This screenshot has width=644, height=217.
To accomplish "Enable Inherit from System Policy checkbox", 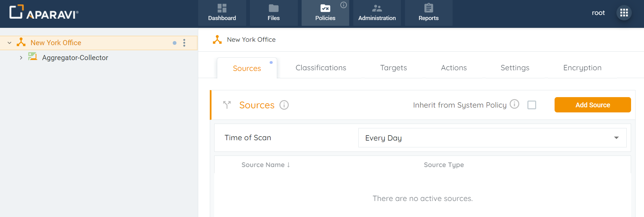I will [532, 105].
